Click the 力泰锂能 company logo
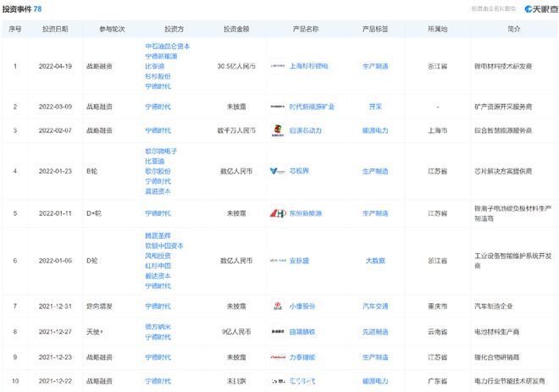The image size is (559, 392). point(278,357)
